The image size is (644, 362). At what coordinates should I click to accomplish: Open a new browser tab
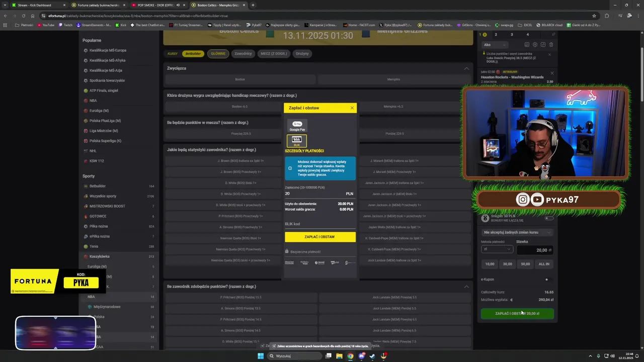pos(253,5)
